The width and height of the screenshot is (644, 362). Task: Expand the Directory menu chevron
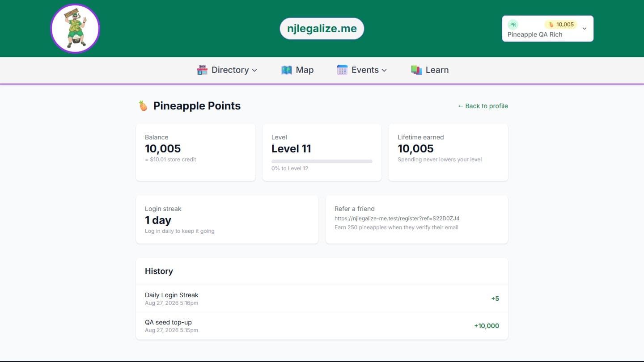click(254, 70)
